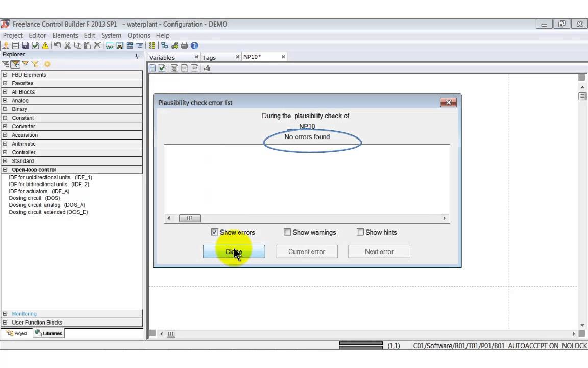Expand the Analog group
Image resolution: width=588 pixels, height=368 pixels.
click(5, 100)
